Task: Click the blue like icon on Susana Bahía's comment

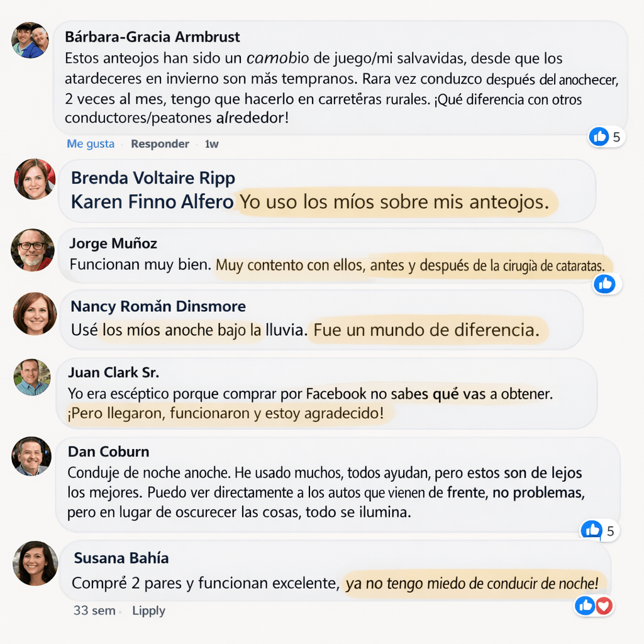Action: point(586,606)
